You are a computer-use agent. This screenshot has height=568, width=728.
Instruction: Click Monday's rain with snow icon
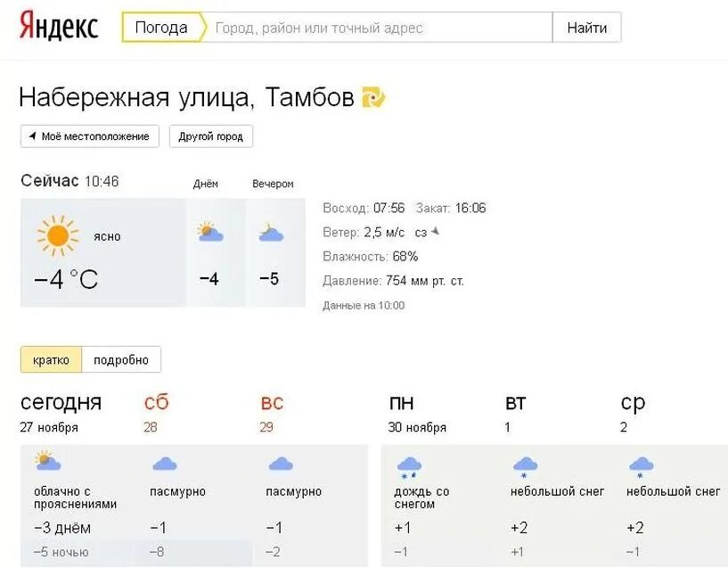click(409, 465)
